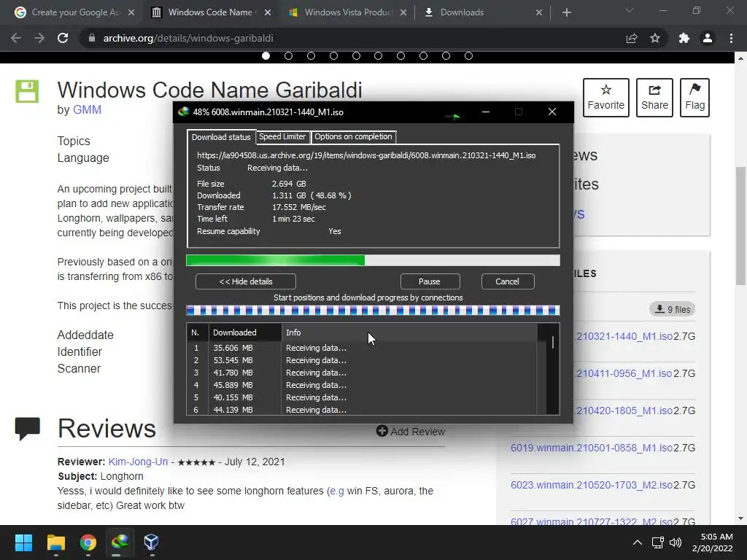Open Chrome extensions puzzle icon
The width and height of the screenshot is (747, 560).
tap(684, 38)
